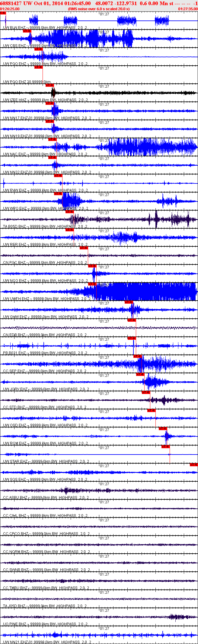
Task: Select the 'CN EDB BHZ' trace label
Action: 14,335
